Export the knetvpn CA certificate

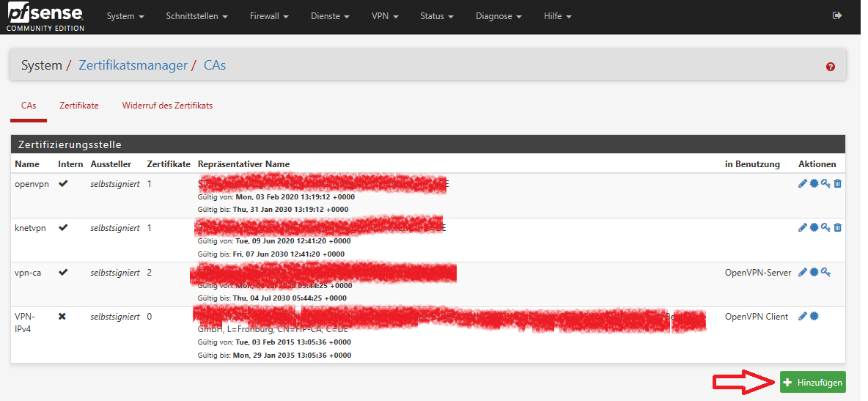coord(814,228)
